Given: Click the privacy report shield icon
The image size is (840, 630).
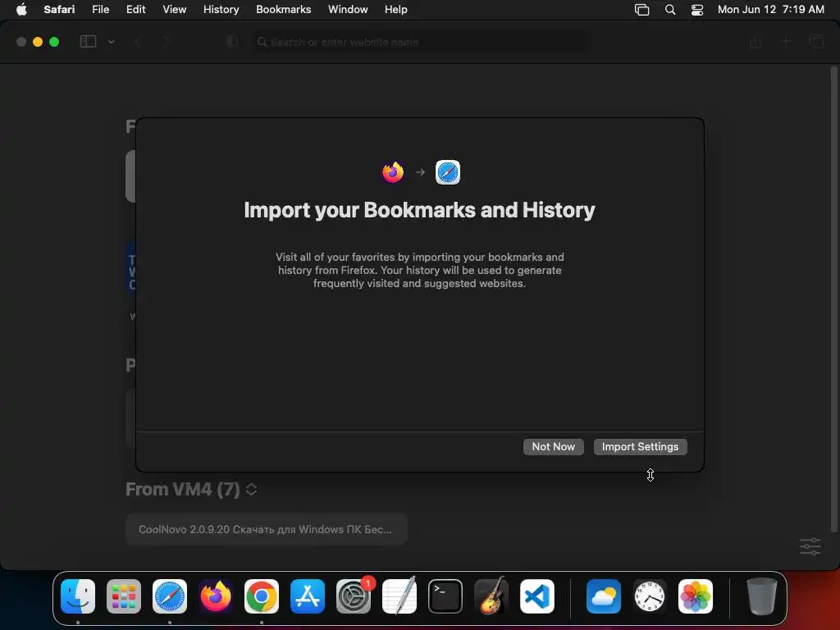Looking at the screenshot, I should click(x=232, y=42).
